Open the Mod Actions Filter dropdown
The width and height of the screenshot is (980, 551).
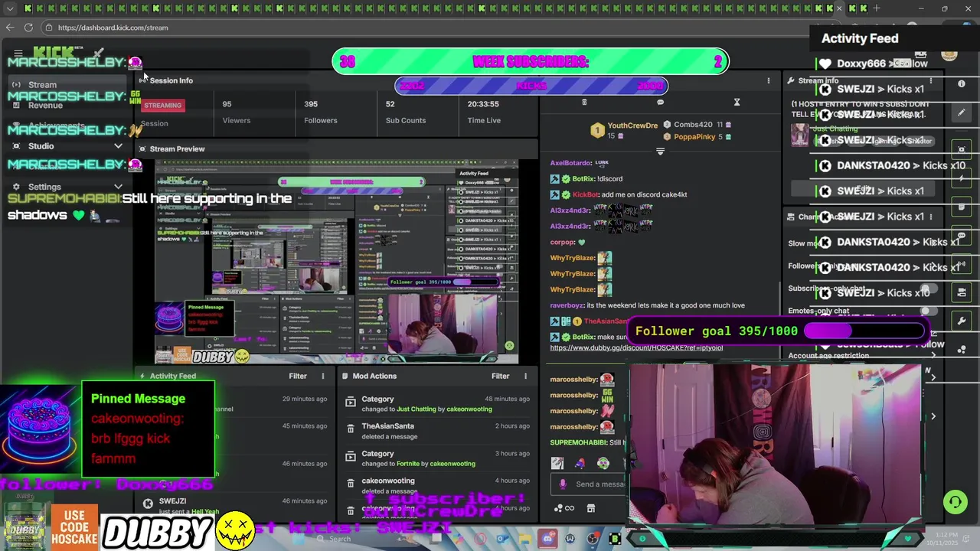tap(500, 376)
